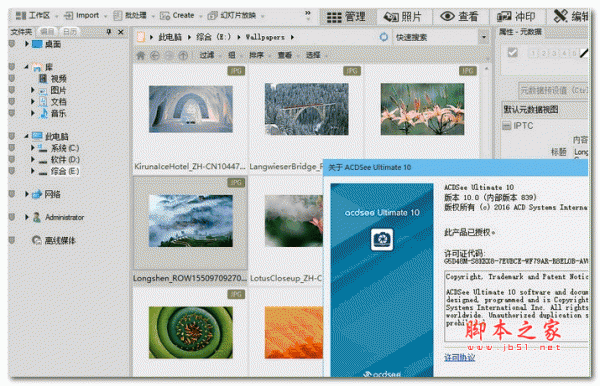Navigate back with the left arrow icon
600x386 pixels.
155,55
